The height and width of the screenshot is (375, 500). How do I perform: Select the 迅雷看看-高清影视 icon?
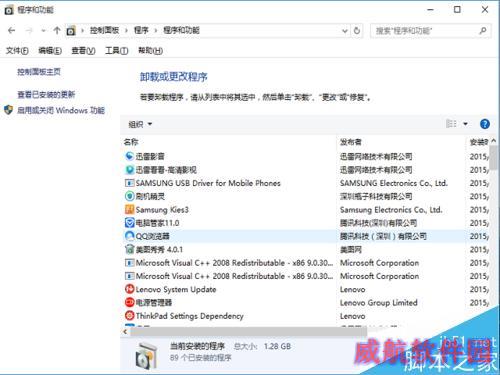point(129,170)
